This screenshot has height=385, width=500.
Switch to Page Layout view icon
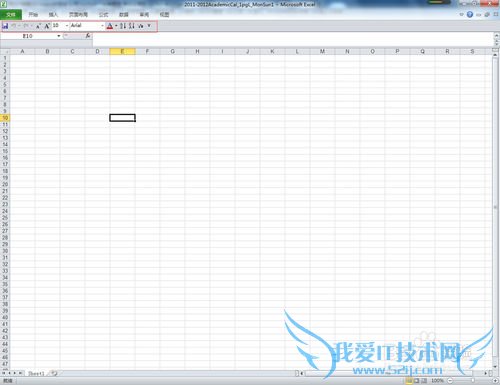[417, 380]
